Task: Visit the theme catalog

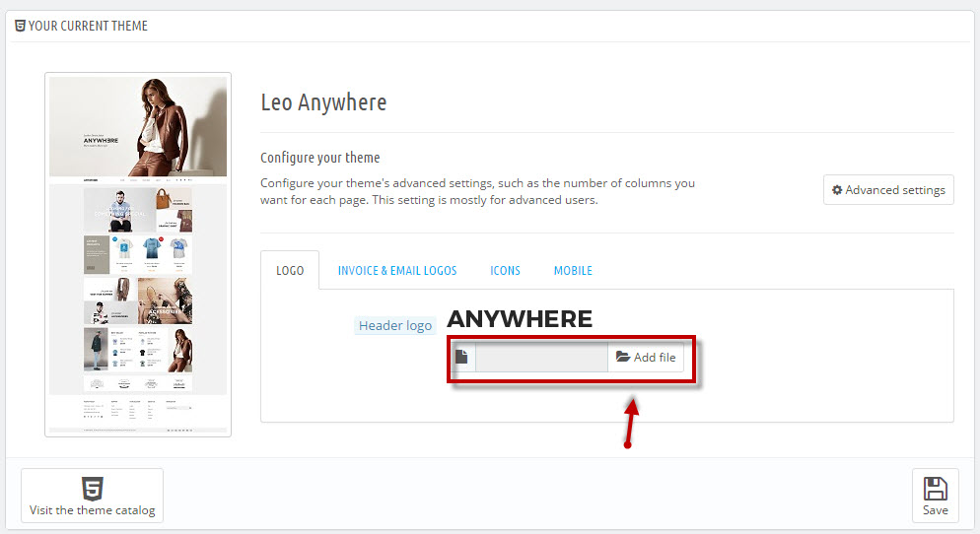Action: 92,496
